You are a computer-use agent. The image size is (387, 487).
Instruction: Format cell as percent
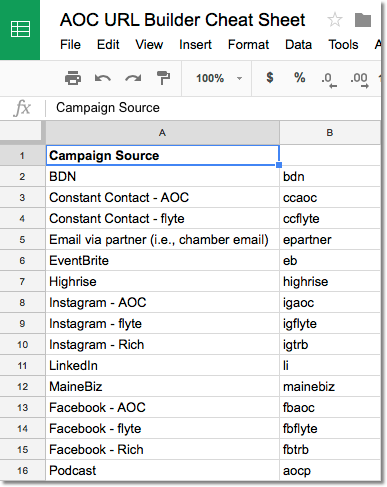click(x=299, y=78)
